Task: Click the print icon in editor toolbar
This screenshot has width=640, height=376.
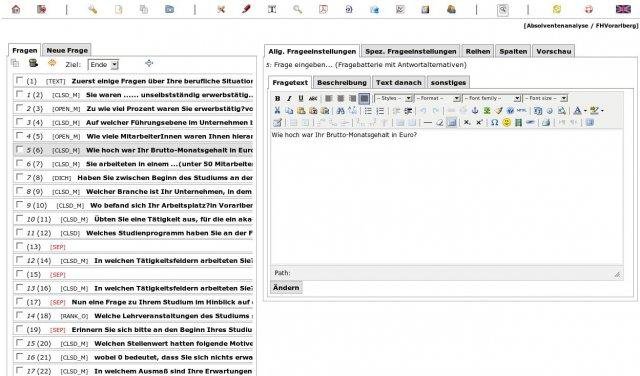Action: pos(546,122)
